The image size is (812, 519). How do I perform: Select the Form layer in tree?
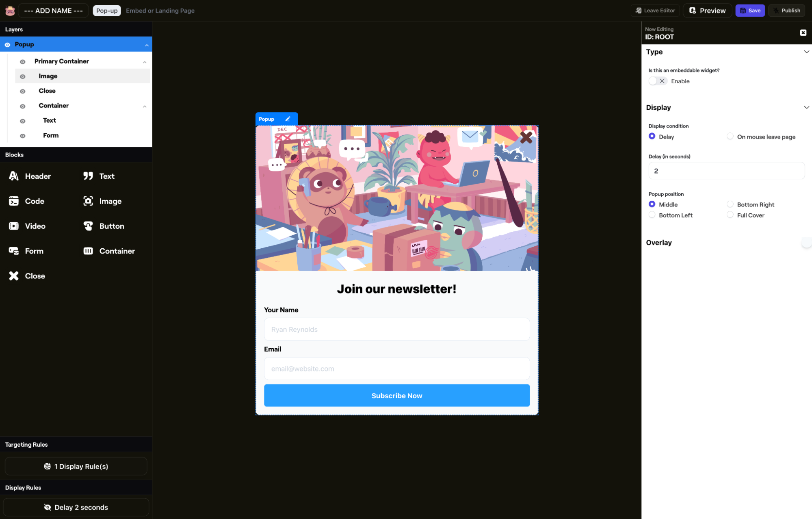[x=51, y=135]
